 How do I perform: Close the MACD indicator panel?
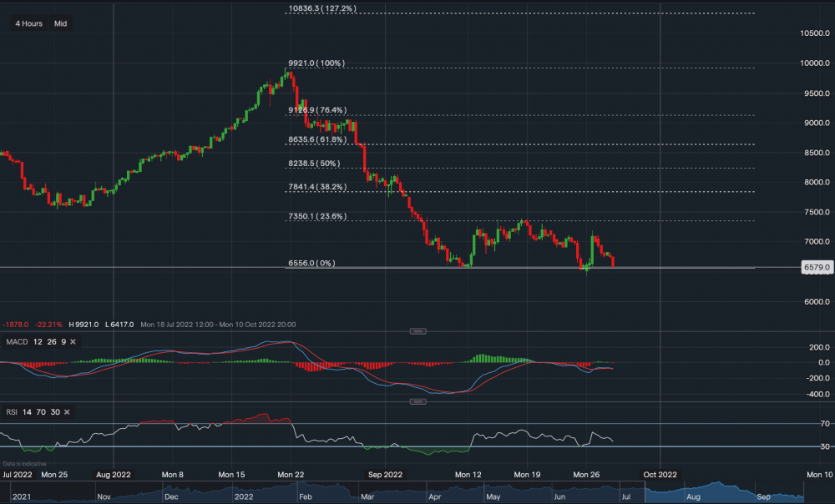tap(72, 341)
